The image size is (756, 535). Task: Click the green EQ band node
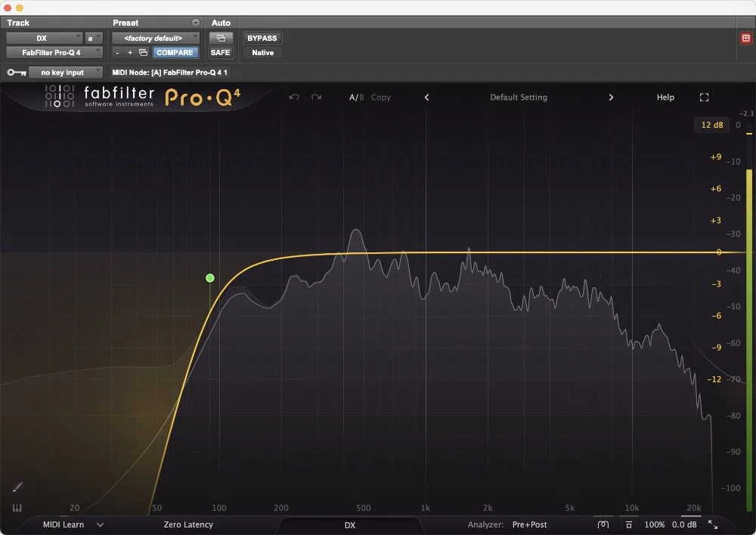(x=209, y=278)
